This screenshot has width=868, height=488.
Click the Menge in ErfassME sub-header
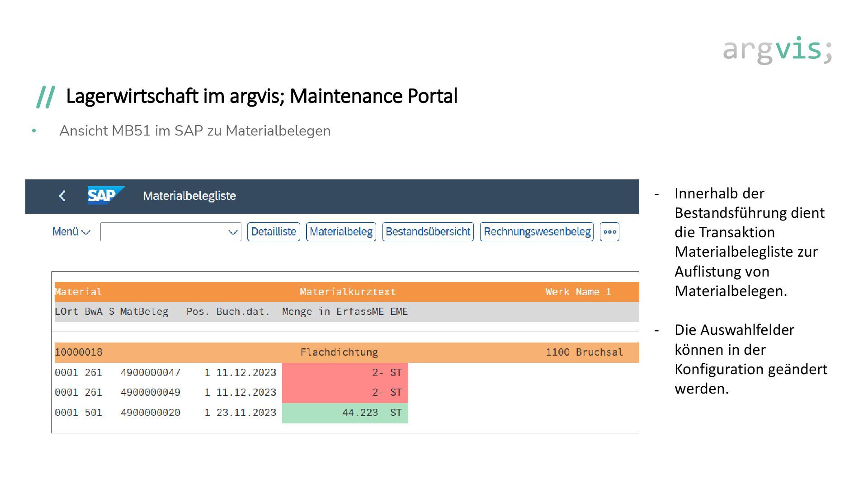click(x=333, y=312)
